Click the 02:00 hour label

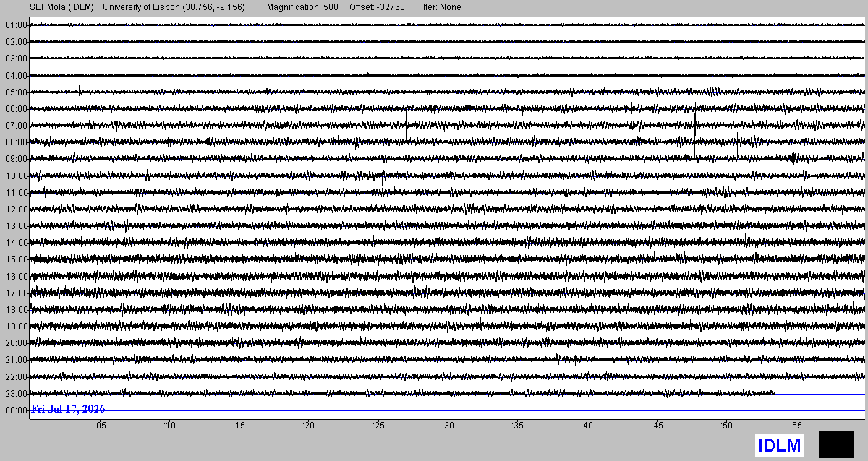(x=16, y=42)
